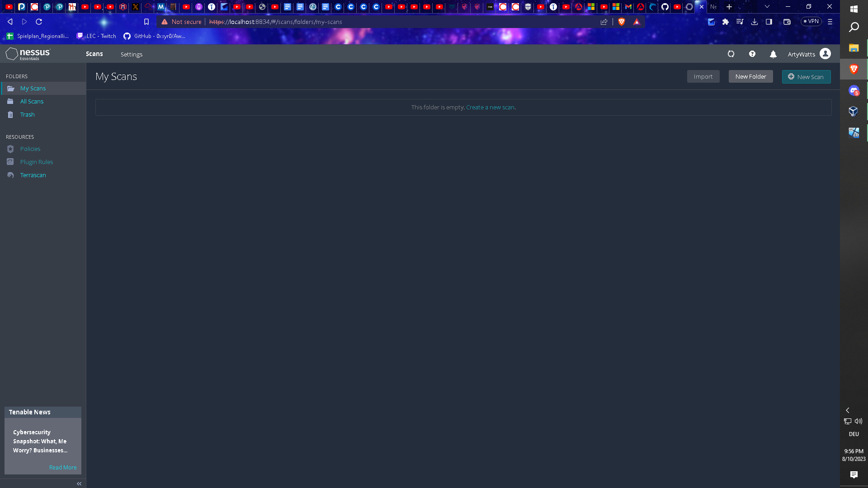Screen dimensions: 868x488
Task: Open Policies in Resources
Action: [30, 149]
